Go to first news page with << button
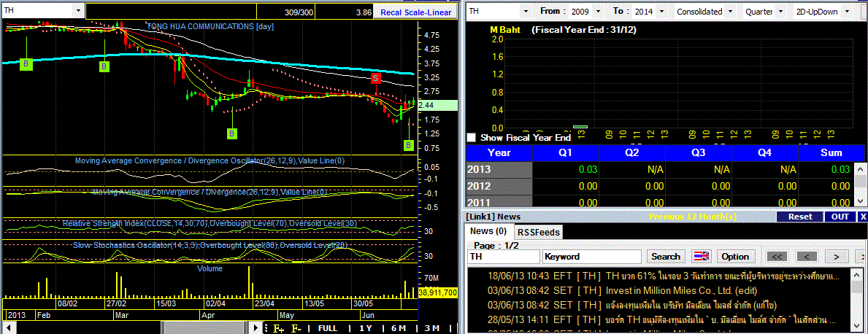Screen dimensions: 868x334 pos(776,257)
